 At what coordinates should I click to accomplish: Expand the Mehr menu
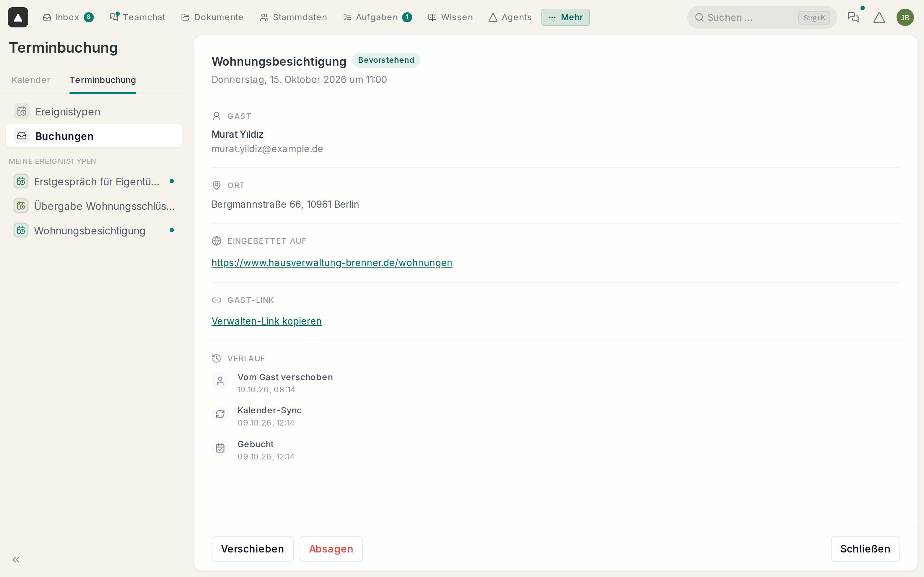click(x=565, y=17)
